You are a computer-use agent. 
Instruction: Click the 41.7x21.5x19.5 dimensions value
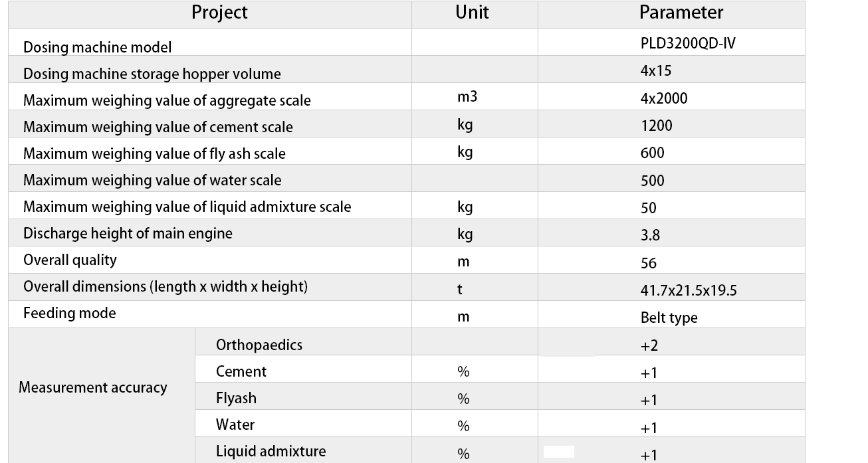coord(689,290)
